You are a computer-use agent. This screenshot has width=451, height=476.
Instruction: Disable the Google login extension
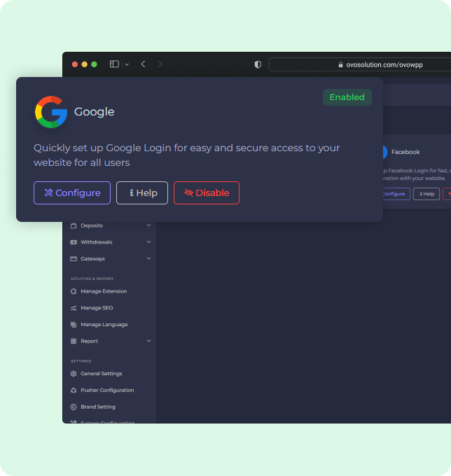(x=206, y=193)
